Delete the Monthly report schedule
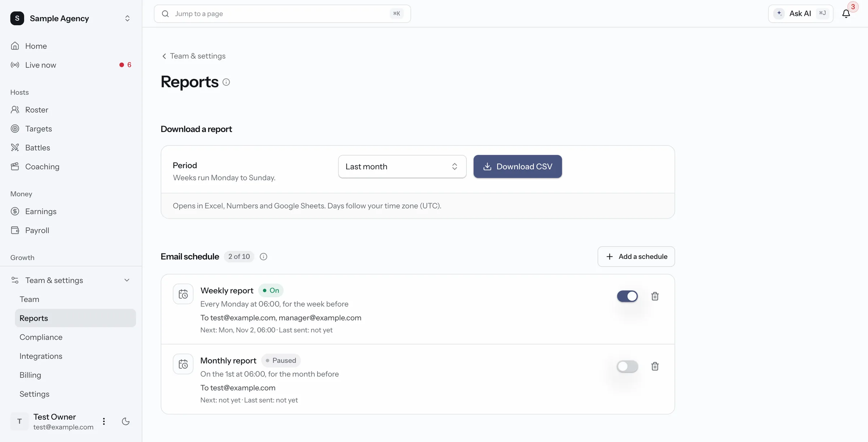This screenshot has width=868, height=442. point(655,366)
